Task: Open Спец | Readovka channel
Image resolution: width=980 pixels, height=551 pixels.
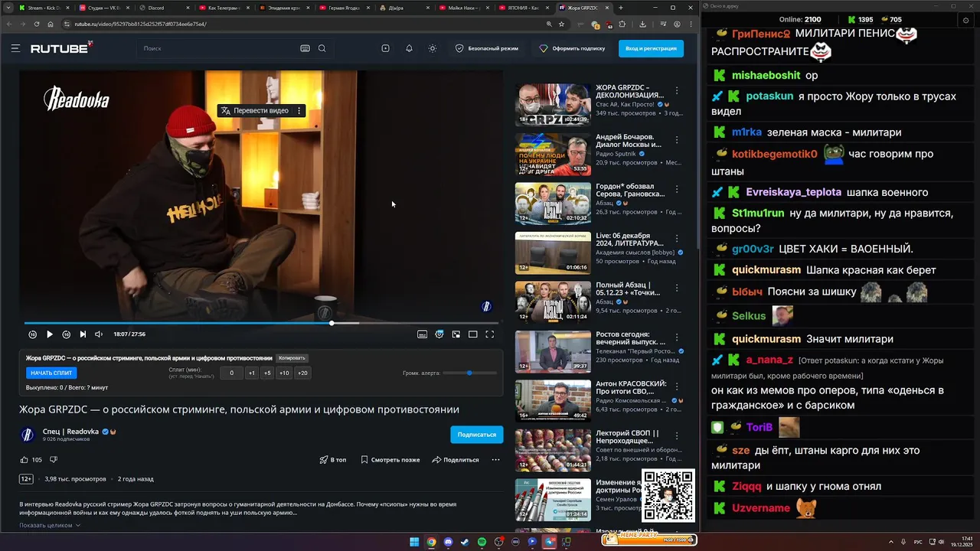Action: pos(70,432)
